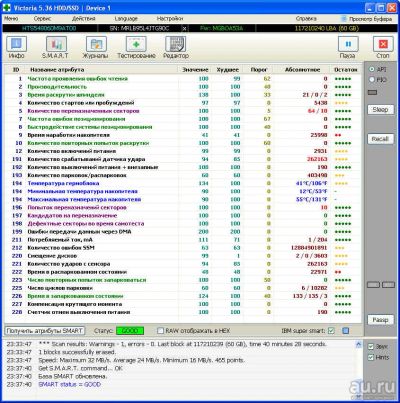The height and width of the screenshot is (403, 400).
Task: Open the Журналы logs view
Action: (x=95, y=48)
